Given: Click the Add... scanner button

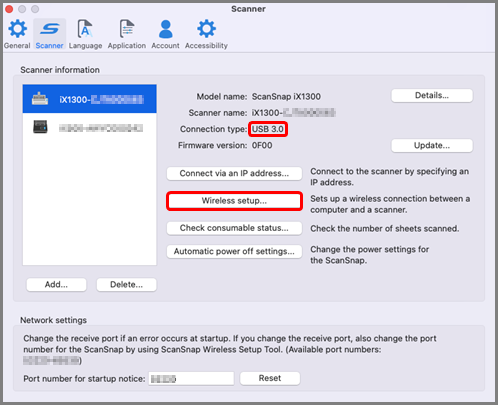Looking at the screenshot, I should pyautogui.click(x=56, y=284).
